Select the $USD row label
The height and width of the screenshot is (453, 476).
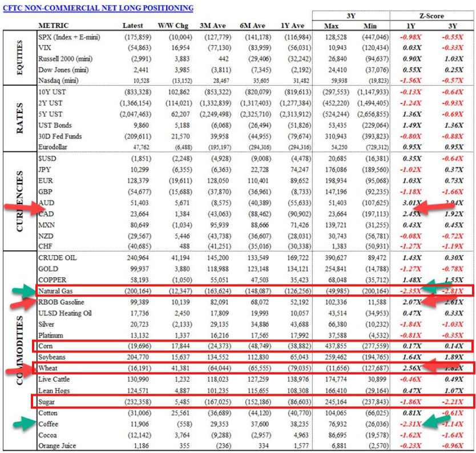[47, 158]
